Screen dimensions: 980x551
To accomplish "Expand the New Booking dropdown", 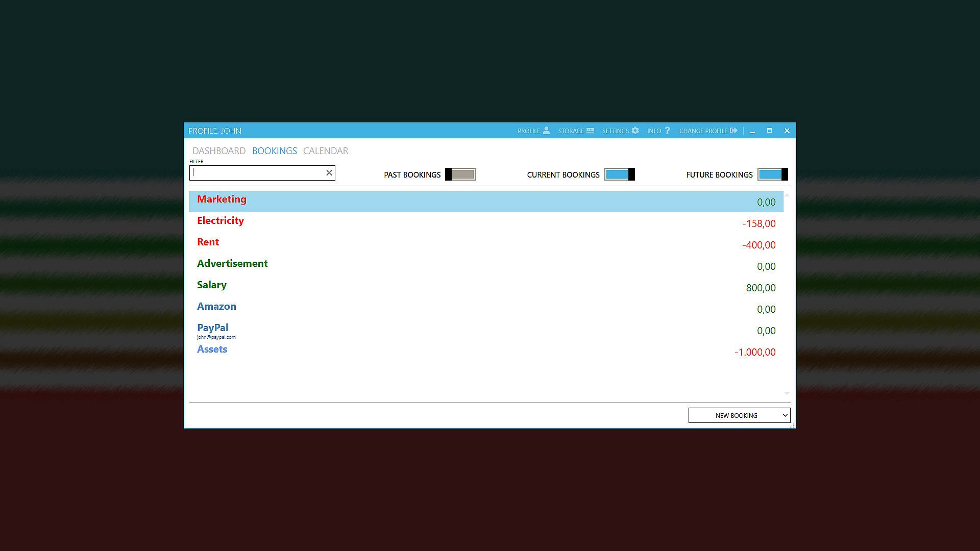I will point(739,415).
